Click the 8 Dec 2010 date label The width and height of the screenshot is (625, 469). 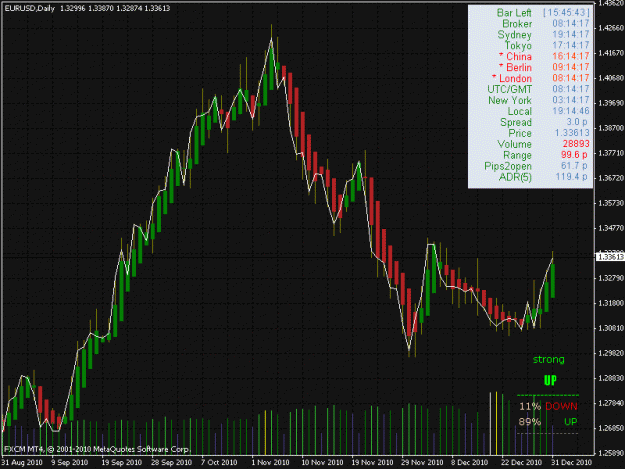click(470, 463)
